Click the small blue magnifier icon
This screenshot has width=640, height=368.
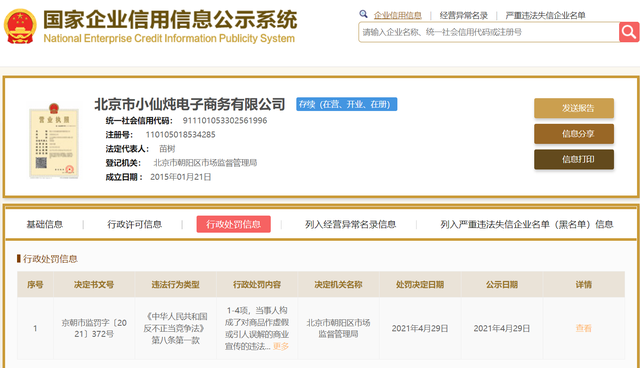(363, 14)
